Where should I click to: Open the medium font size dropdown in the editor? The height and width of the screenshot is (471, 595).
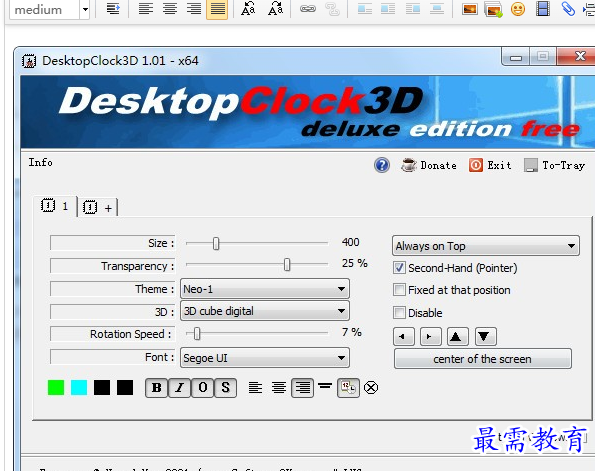[49, 9]
